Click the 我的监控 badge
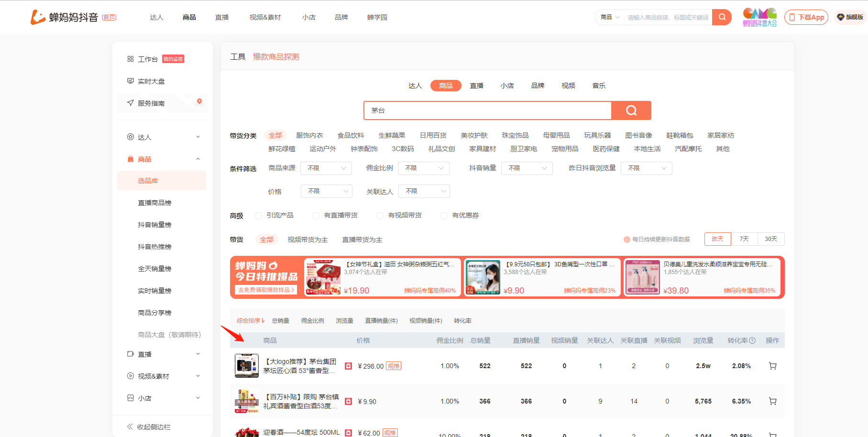Viewport: 868px width, 437px height. click(173, 59)
